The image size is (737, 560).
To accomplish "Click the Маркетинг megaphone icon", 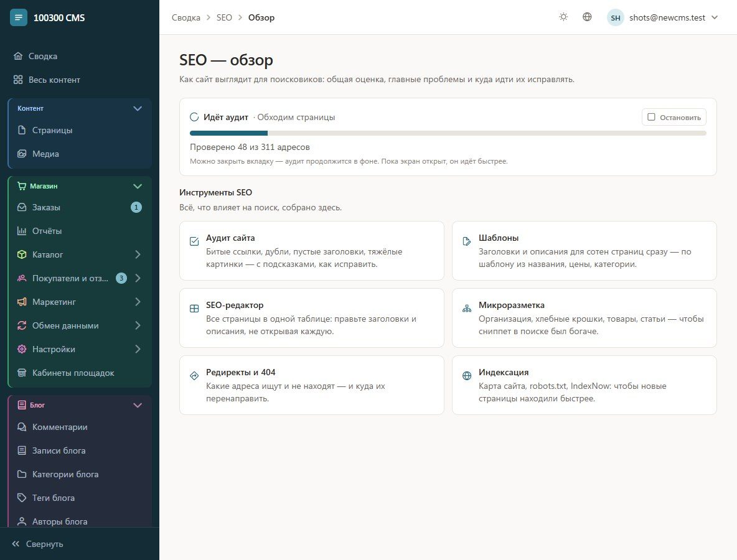I will (x=22, y=302).
